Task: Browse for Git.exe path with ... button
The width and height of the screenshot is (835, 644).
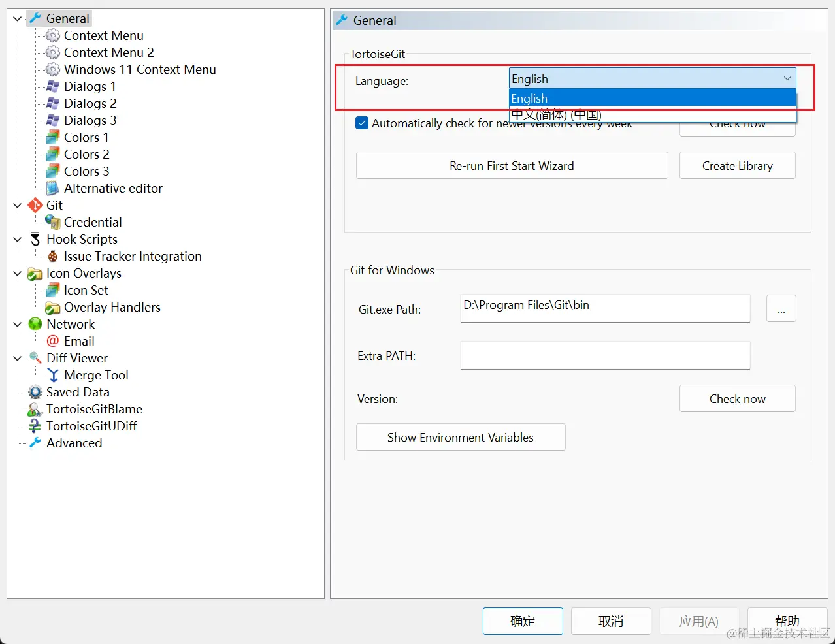Action: coord(781,308)
